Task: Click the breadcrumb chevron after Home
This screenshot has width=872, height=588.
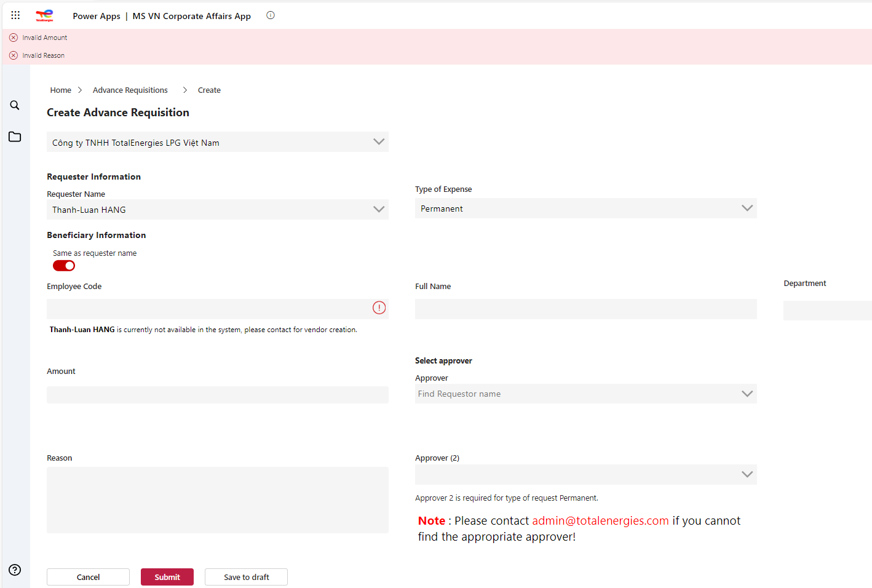Action: [x=80, y=90]
